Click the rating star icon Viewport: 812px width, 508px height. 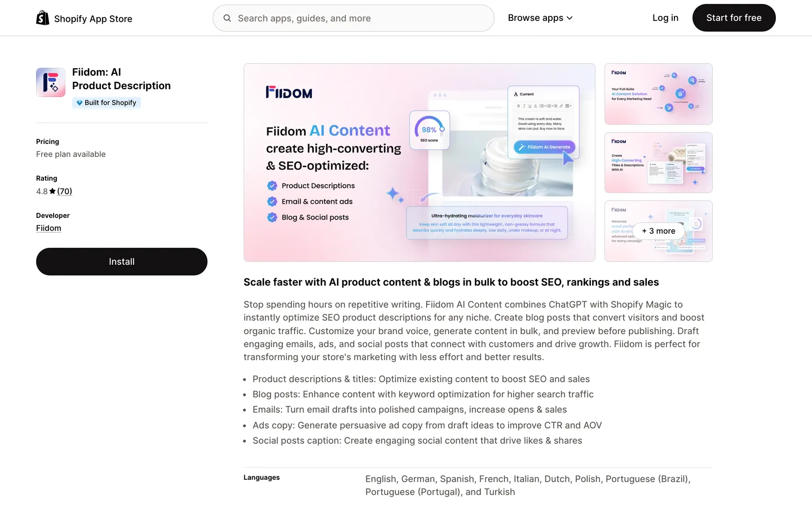tap(52, 191)
